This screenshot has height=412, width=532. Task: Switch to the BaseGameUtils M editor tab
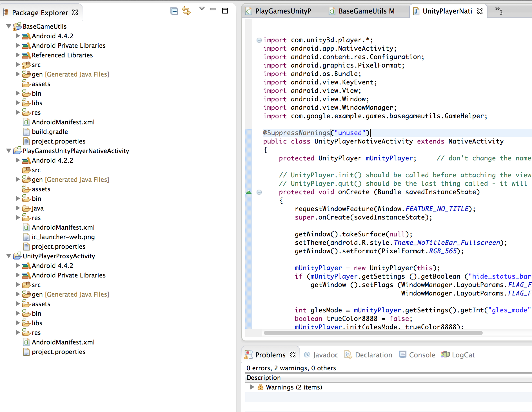366,11
